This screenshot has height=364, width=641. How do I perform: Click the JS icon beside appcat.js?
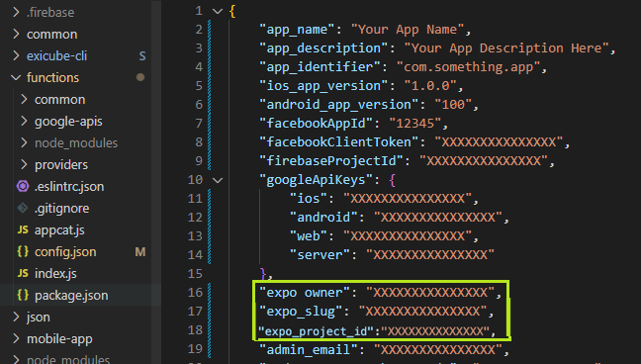(23, 229)
